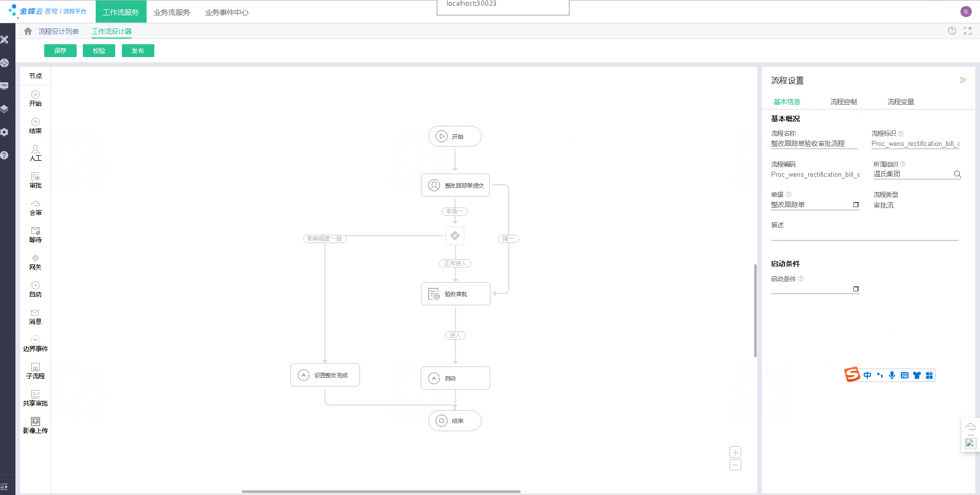980x495 pixels.
Task: Zoom in the canvas with plus button
Action: click(x=736, y=452)
